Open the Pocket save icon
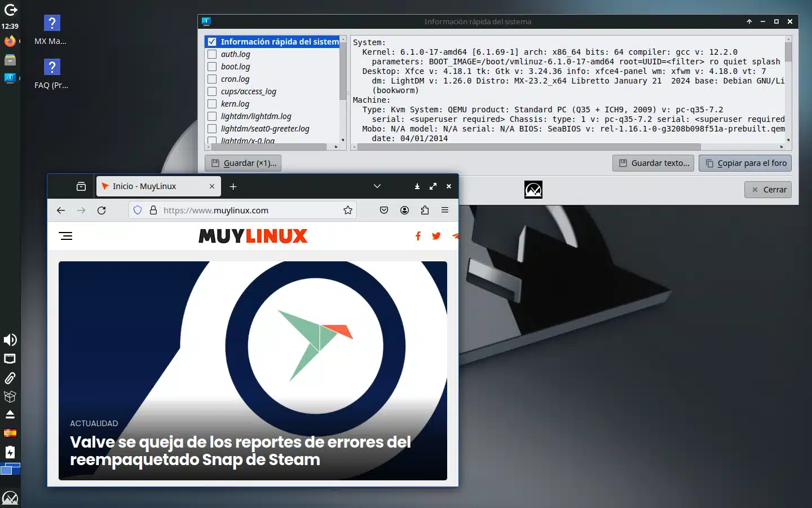The height and width of the screenshot is (508, 812). coord(384,210)
